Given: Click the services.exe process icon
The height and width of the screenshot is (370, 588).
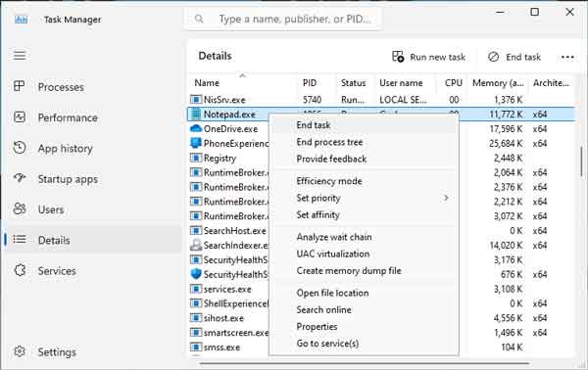Looking at the screenshot, I should 196,289.
